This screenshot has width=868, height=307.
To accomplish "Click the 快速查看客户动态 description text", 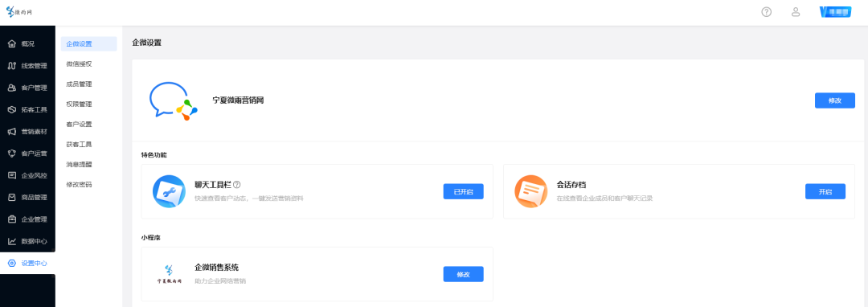I will pyautogui.click(x=249, y=198).
